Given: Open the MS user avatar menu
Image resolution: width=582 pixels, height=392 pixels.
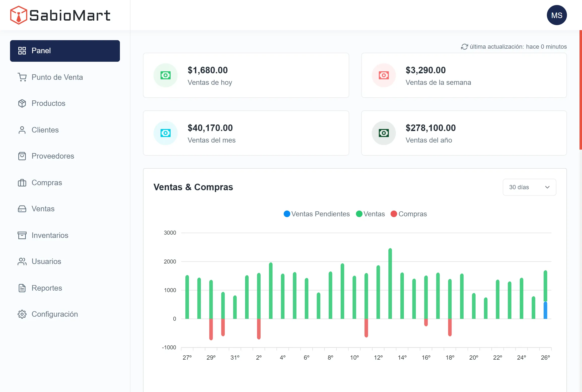Looking at the screenshot, I should (x=557, y=15).
